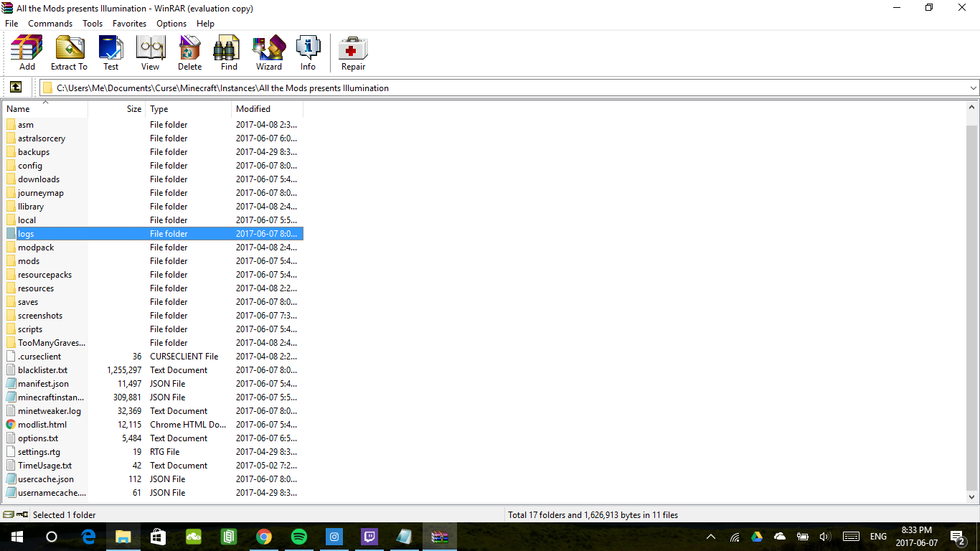This screenshot has height=551, width=980.
Task: Select the downloads folder
Action: (x=153, y=179)
